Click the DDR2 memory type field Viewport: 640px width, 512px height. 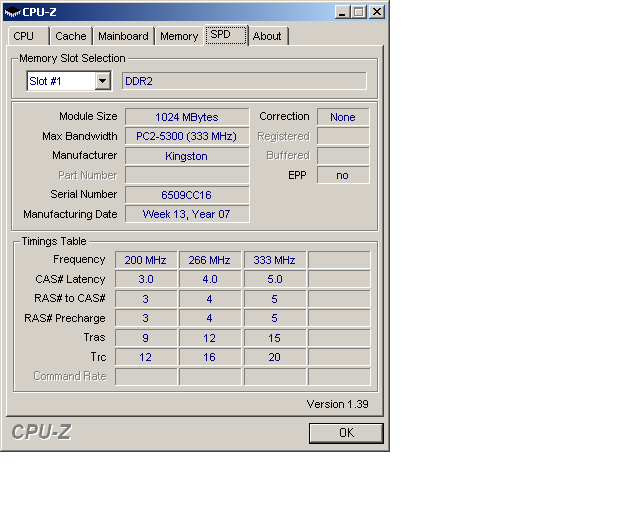click(244, 81)
